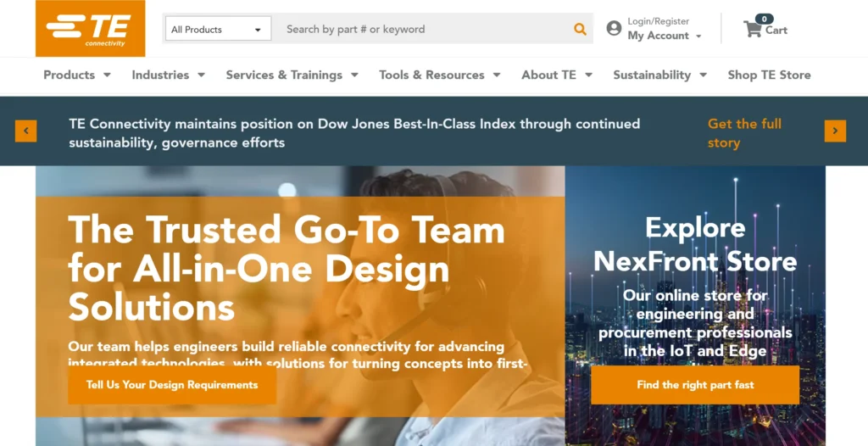Click the cart item count badge

(x=764, y=19)
